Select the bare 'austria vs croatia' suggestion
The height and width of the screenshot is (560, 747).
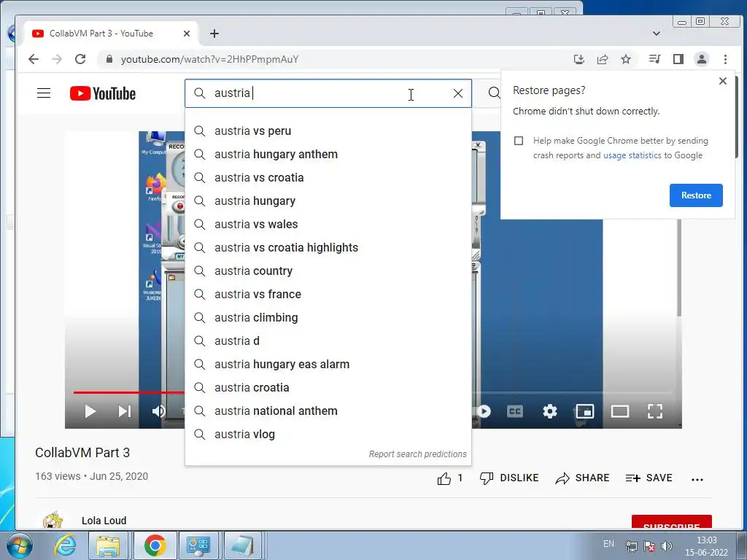point(328,178)
